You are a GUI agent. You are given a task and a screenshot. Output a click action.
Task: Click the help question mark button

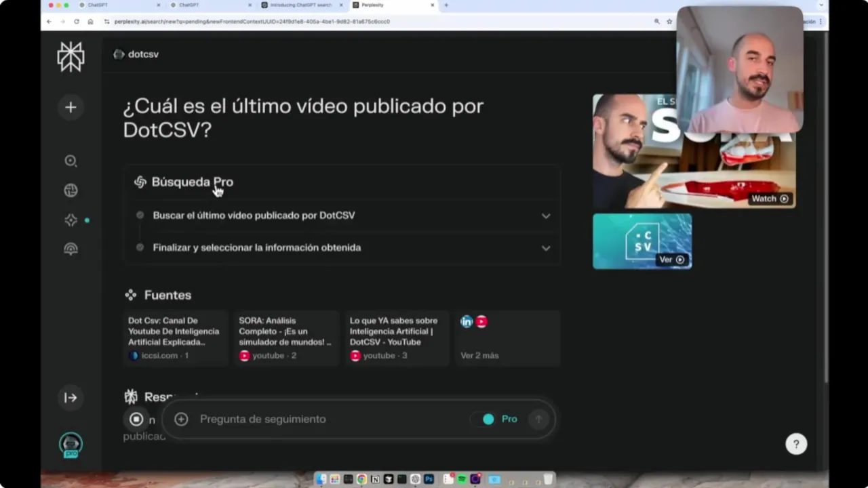point(796,444)
